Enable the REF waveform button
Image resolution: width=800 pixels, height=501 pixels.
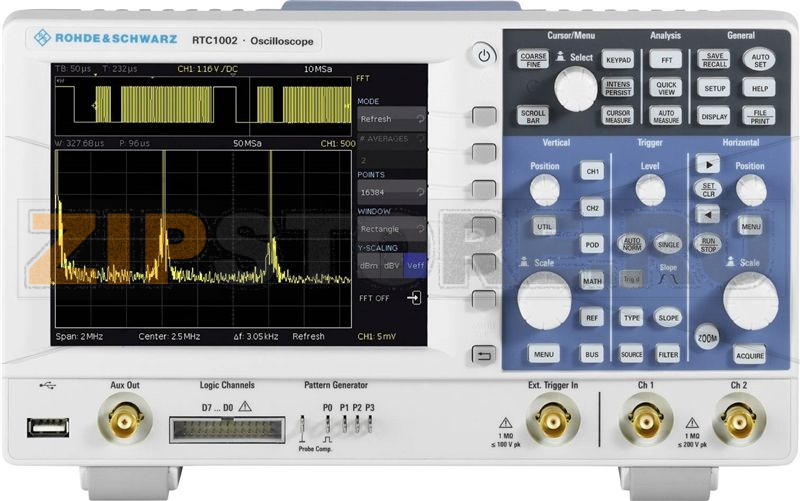point(592,318)
